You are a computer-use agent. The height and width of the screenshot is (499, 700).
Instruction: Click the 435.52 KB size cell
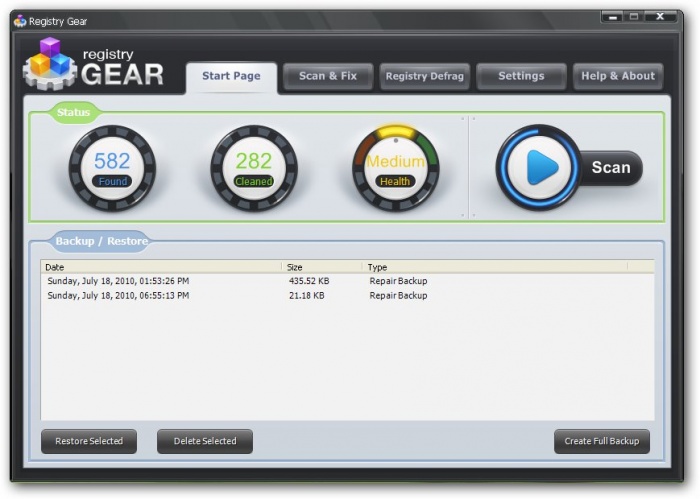(x=309, y=281)
